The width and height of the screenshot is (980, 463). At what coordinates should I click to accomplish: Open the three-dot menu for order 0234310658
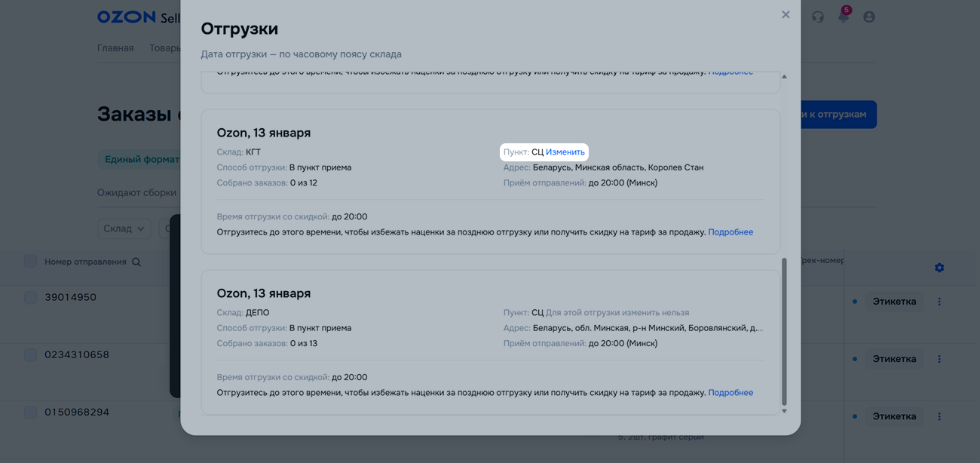tap(939, 359)
